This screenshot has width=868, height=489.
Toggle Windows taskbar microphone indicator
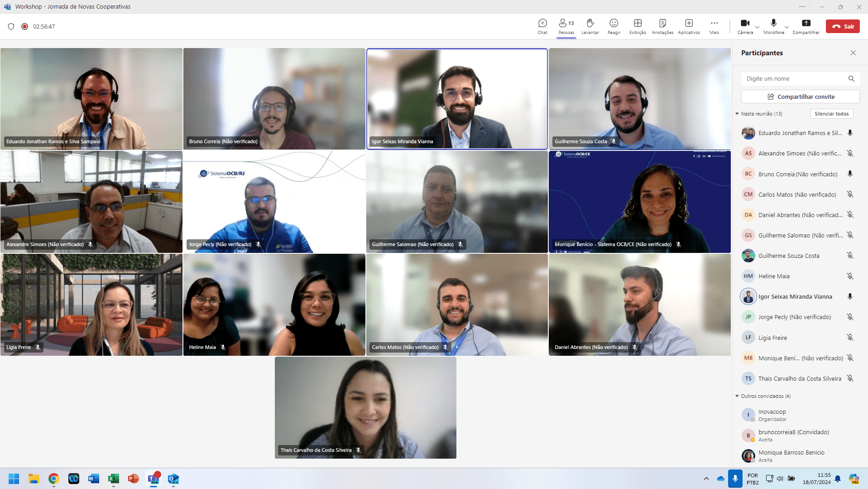[x=735, y=479]
